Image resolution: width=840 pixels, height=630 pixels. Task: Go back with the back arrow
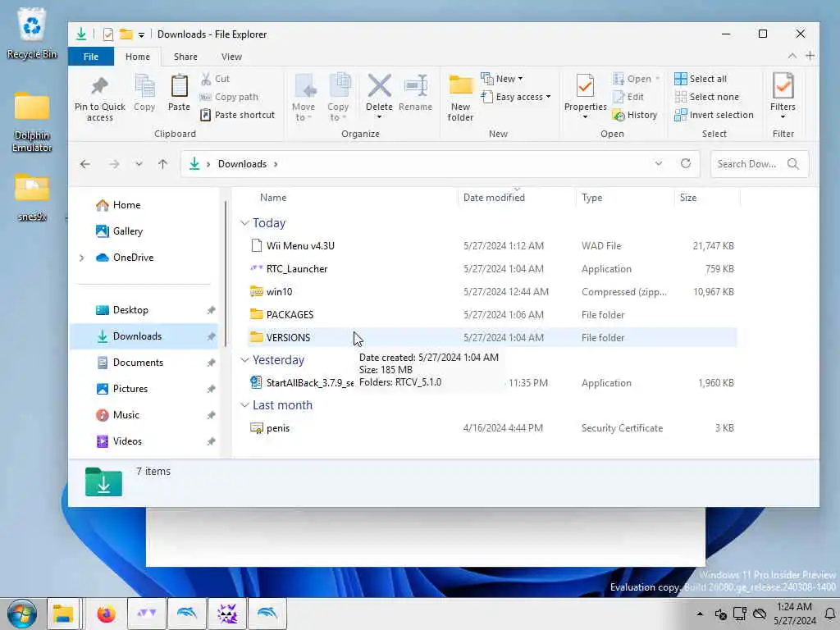[84, 164]
